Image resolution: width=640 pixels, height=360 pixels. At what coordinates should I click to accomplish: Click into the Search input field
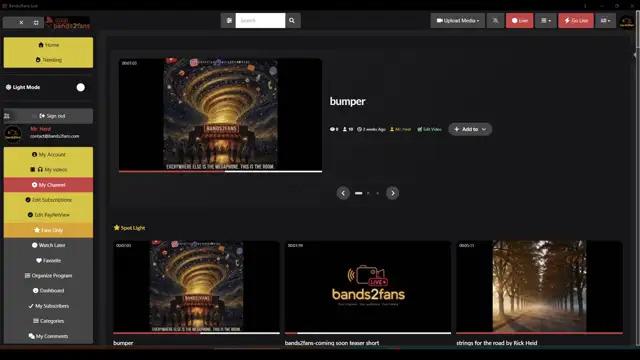point(260,20)
